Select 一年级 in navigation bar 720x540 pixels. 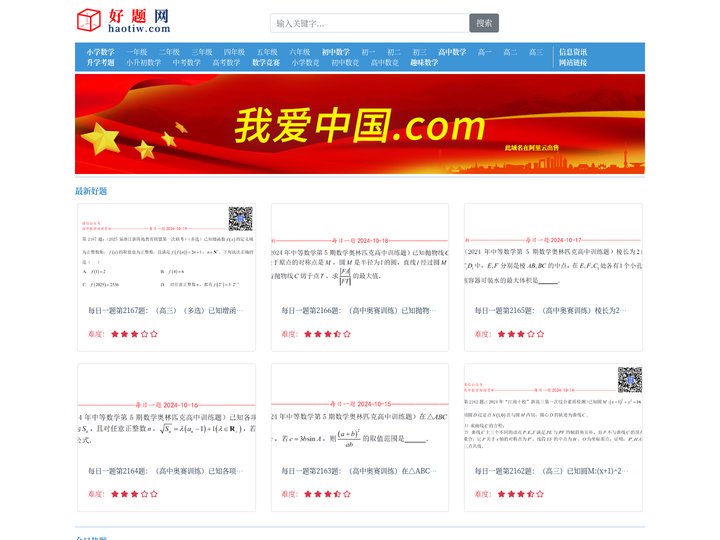[137, 52]
